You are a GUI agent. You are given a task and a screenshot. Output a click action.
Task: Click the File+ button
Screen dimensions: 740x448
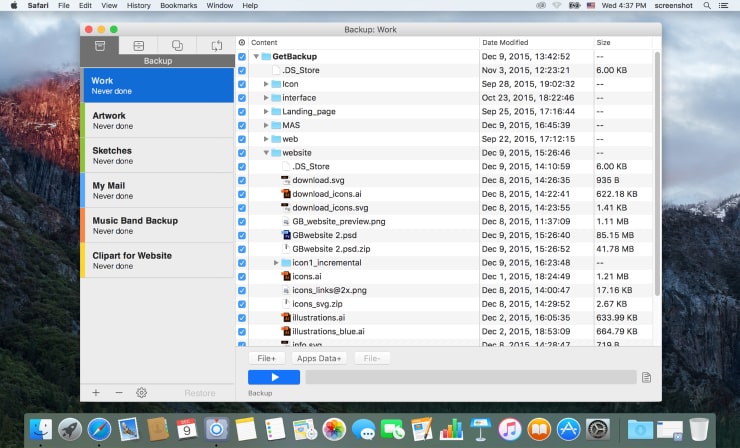(267, 358)
